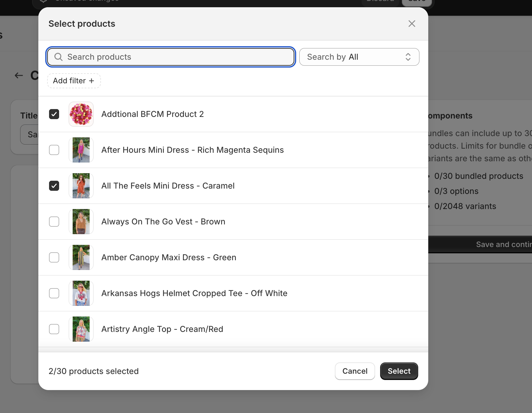Screen dimensions: 532x413
Task: Close the Select products dialog
Action: [x=412, y=24]
